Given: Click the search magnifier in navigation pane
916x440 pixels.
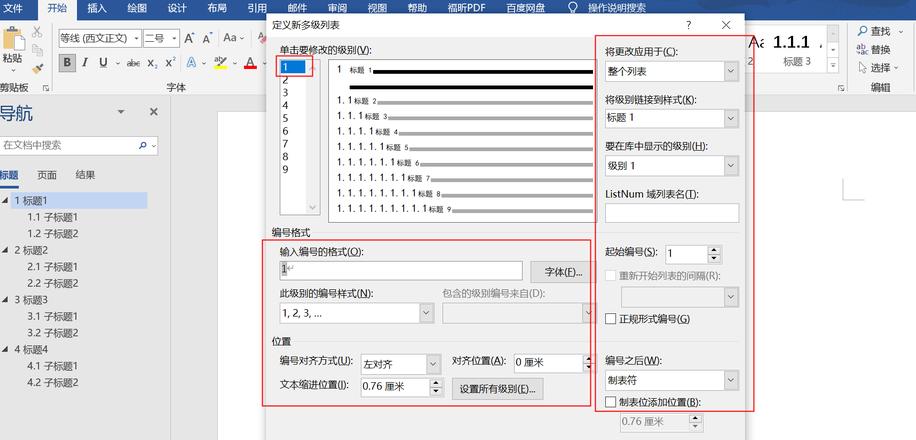Looking at the screenshot, I should [x=143, y=145].
